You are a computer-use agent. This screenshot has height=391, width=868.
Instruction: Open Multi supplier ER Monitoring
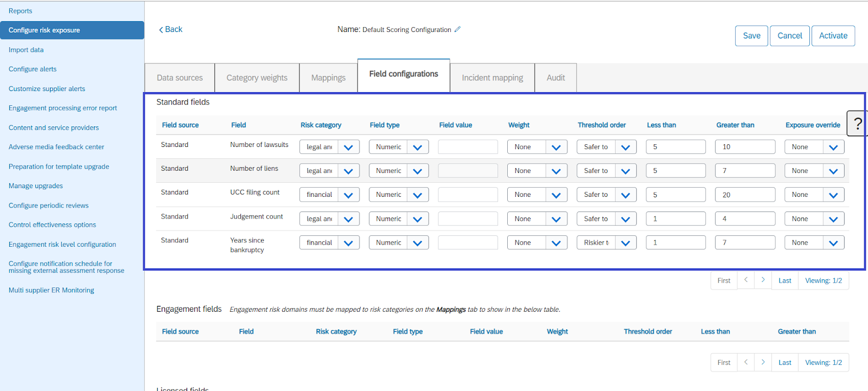52,290
